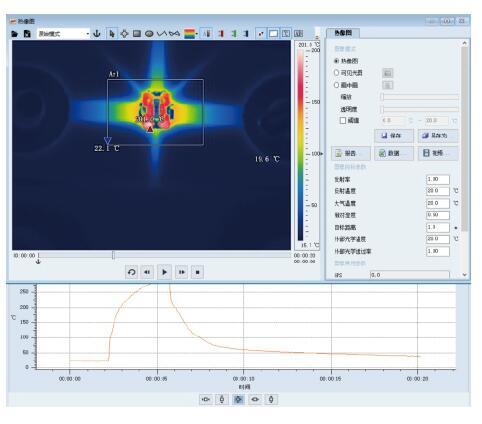Screen dimensions: 482x424
Task: Click the 另存为 save-as button
Action: pos(438,136)
